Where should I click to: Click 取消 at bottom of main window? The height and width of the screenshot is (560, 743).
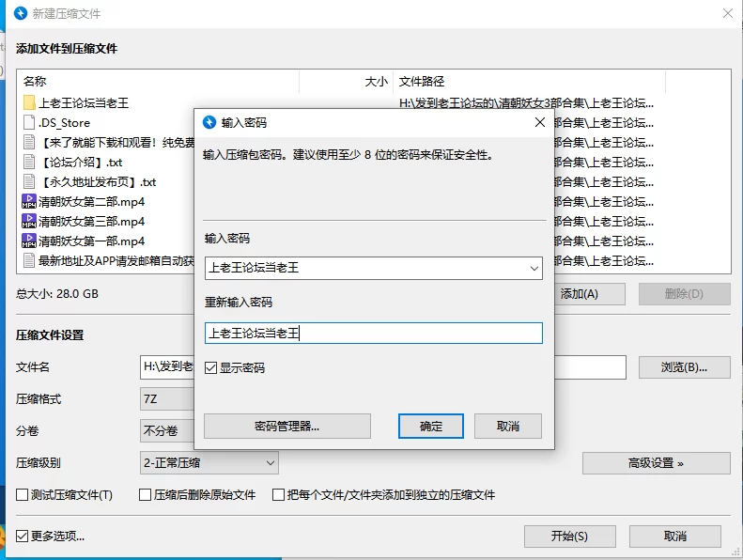coord(675,537)
